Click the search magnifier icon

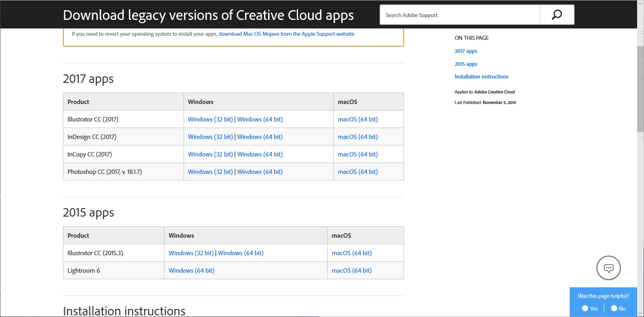pos(557,15)
